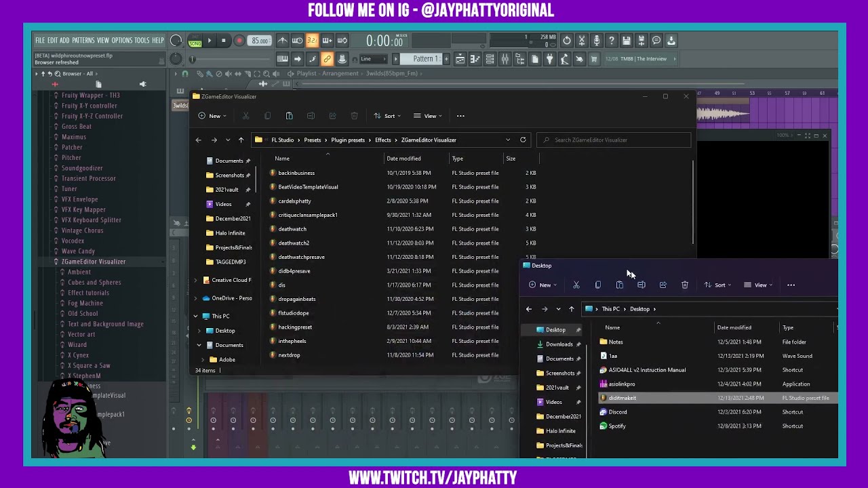Click Effects in breadcrumb path
This screenshot has width=868, height=488.
pyautogui.click(x=383, y=140)
